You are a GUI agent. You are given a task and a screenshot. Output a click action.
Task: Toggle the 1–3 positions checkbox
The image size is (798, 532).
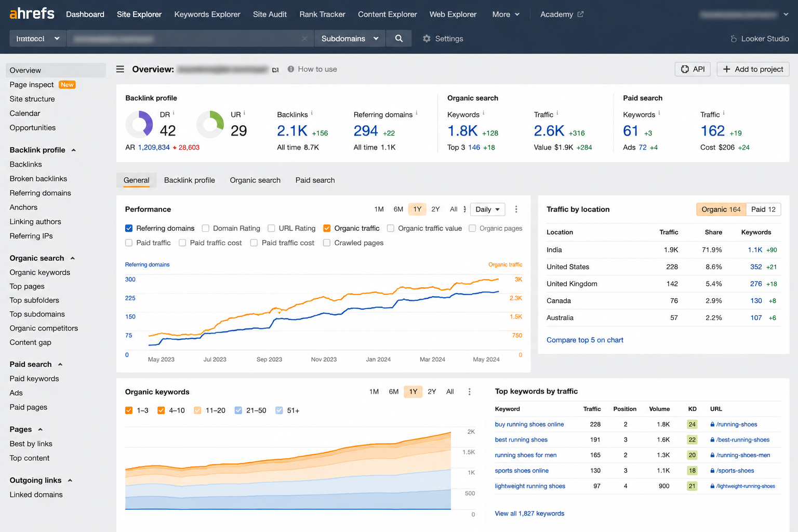point(129,410)
